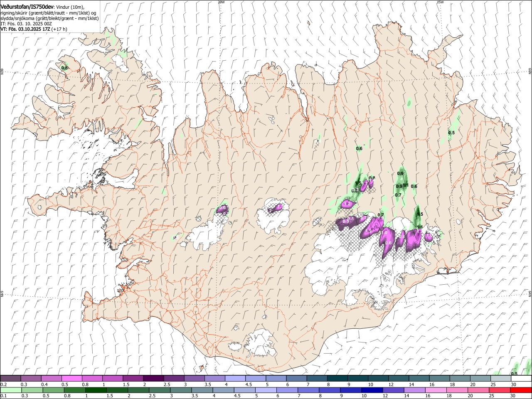
Task: Click the 'VT: Fös. 03.10.2025 17Z (+17 h)' line
Action: (x=34, y=29)
